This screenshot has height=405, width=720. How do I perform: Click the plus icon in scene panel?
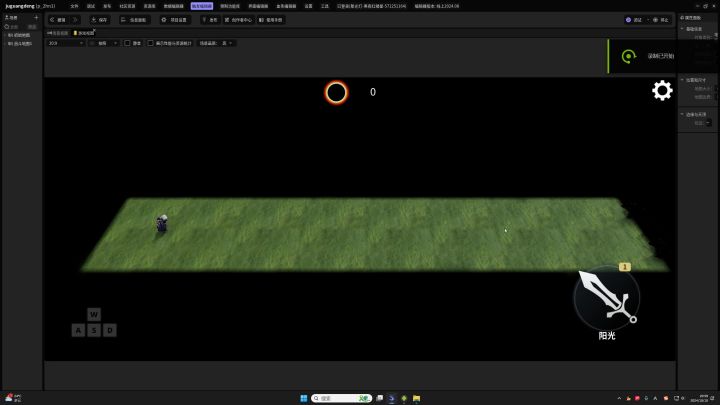pos(36,17)
